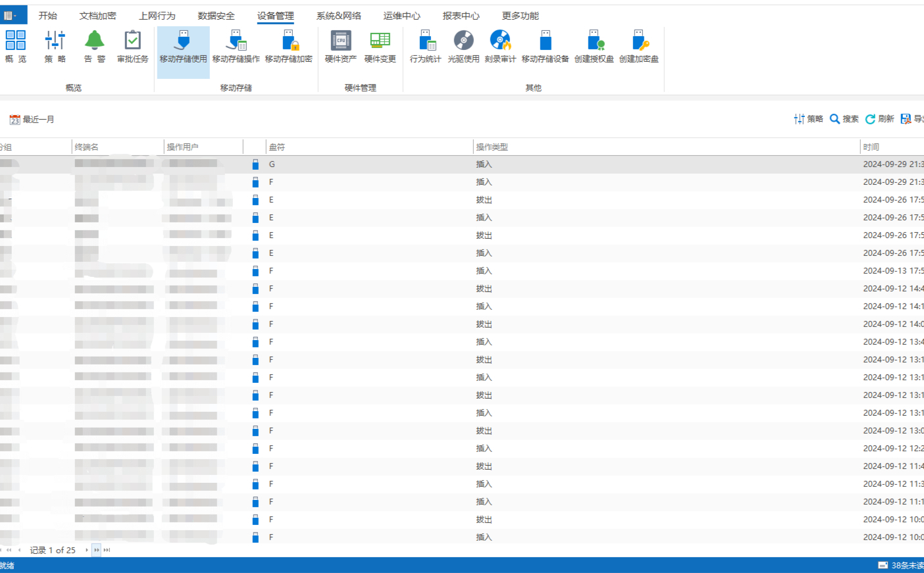Click the 搜索 search button
Viewport: 924px width, 573px height.
click(x=844, y=119)
